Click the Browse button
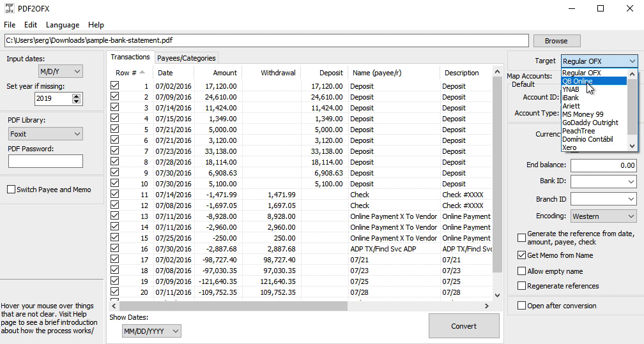Viewport: 644px width, 344px height. pos(556,41)
